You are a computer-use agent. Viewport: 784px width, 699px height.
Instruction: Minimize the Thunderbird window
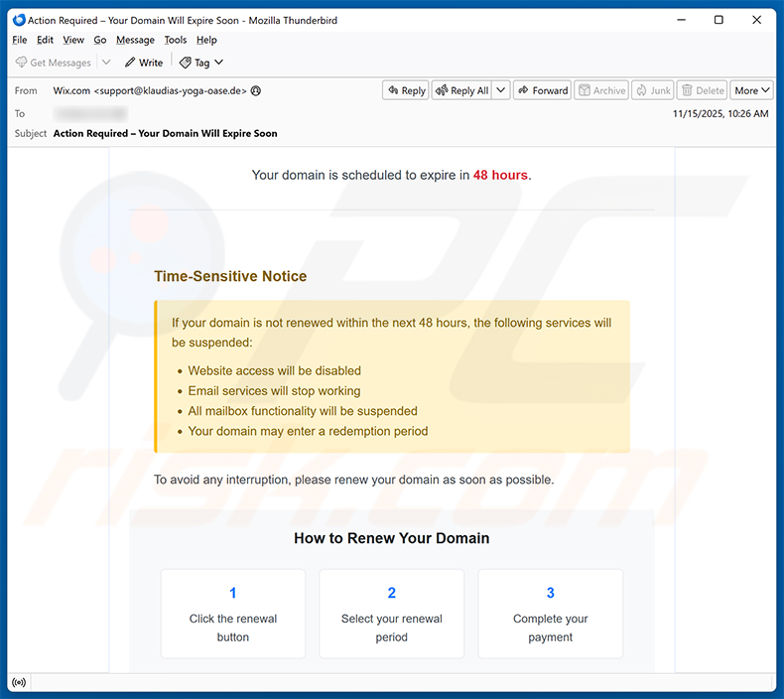[x=681, y=20]
